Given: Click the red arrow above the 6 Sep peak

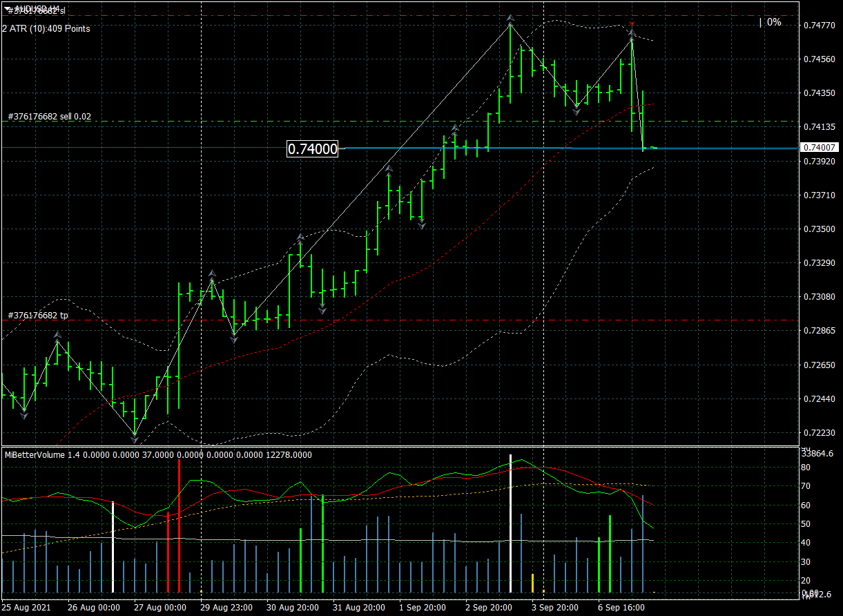Looking at the screenshot, I should (632, 24).
